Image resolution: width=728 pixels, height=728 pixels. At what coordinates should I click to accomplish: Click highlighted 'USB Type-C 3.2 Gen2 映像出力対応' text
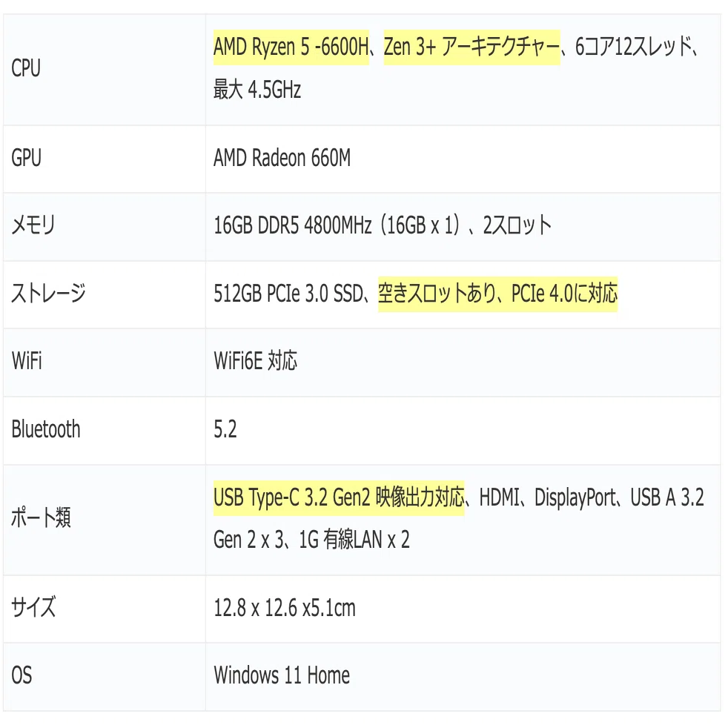click(x=339, y=497)
